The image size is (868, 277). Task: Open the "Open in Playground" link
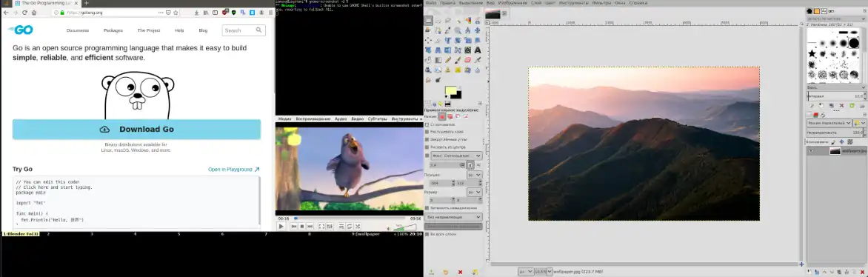(233, 170)
